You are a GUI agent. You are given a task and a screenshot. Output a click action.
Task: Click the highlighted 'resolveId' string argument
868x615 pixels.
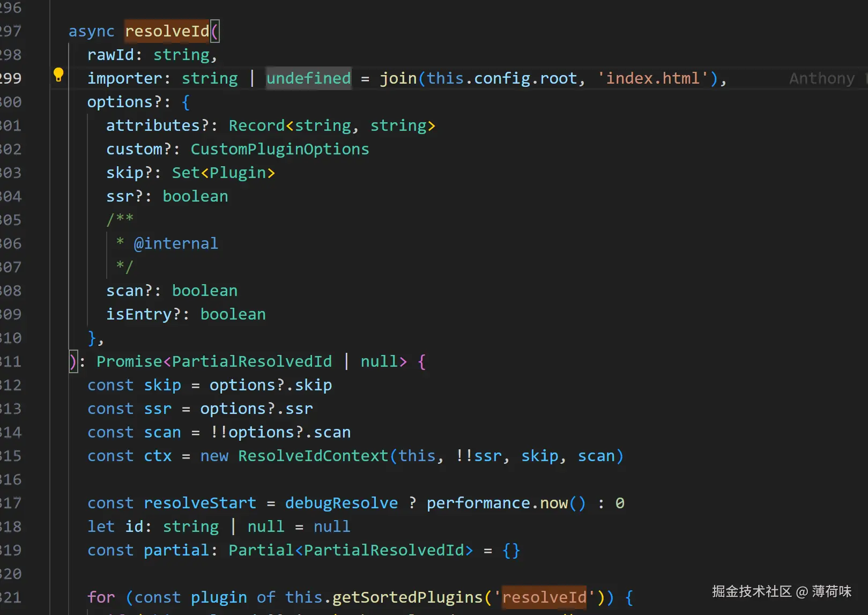click(544, 597)
